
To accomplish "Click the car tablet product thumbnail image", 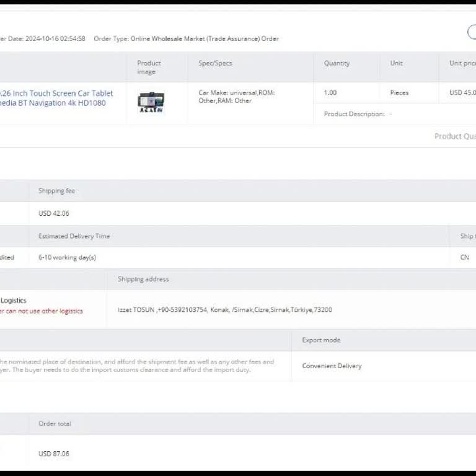I will click(151, 102).
